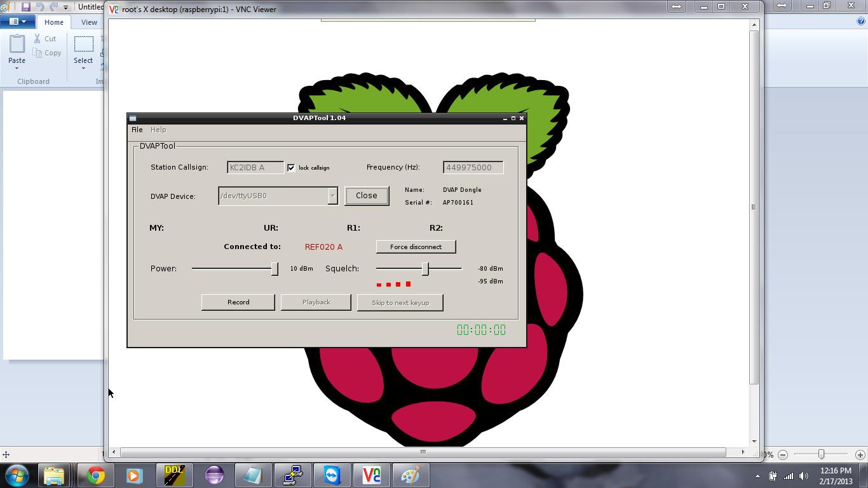Open the DVAP Device dropdown arrow
The image size is (868, 488).
tap(332, 196)
